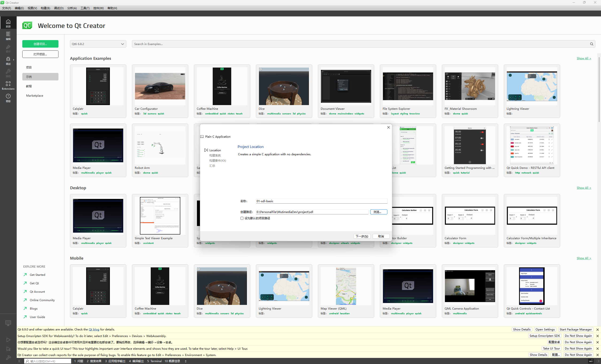Switch to the Edit (编辑) mode icon
601x364 pixels.
8,36
